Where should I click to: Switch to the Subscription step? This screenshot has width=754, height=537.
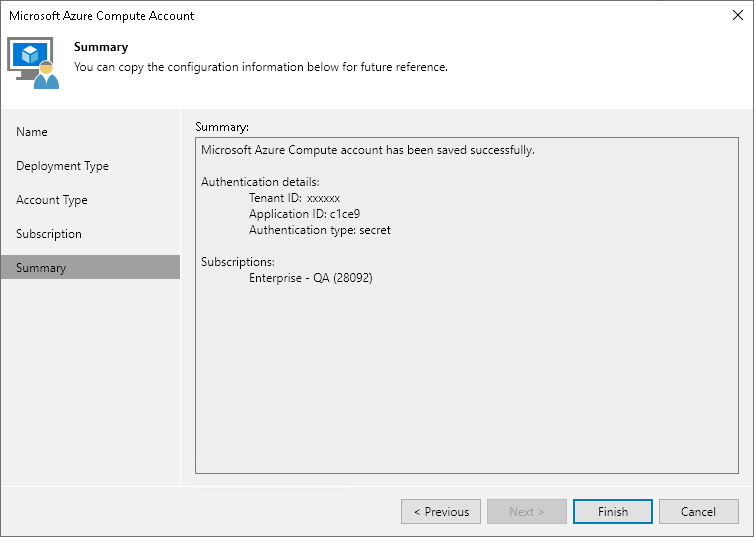[90, 234]
